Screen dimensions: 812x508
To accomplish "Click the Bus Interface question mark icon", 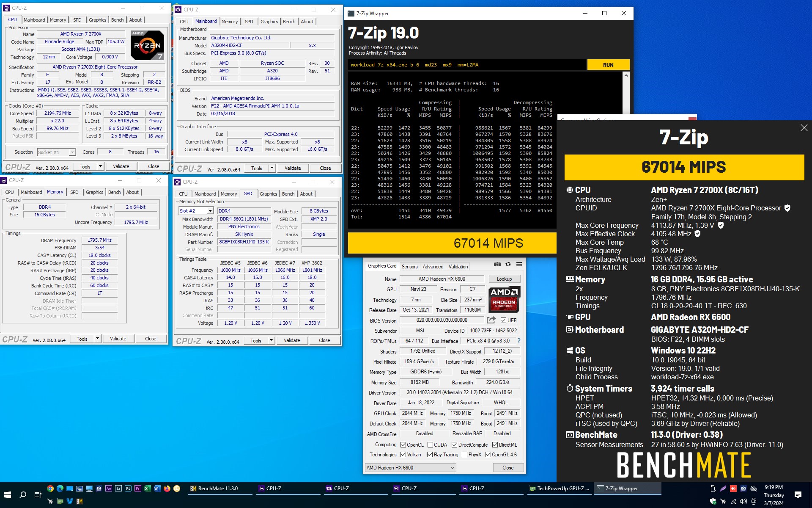I will (519, 341).
